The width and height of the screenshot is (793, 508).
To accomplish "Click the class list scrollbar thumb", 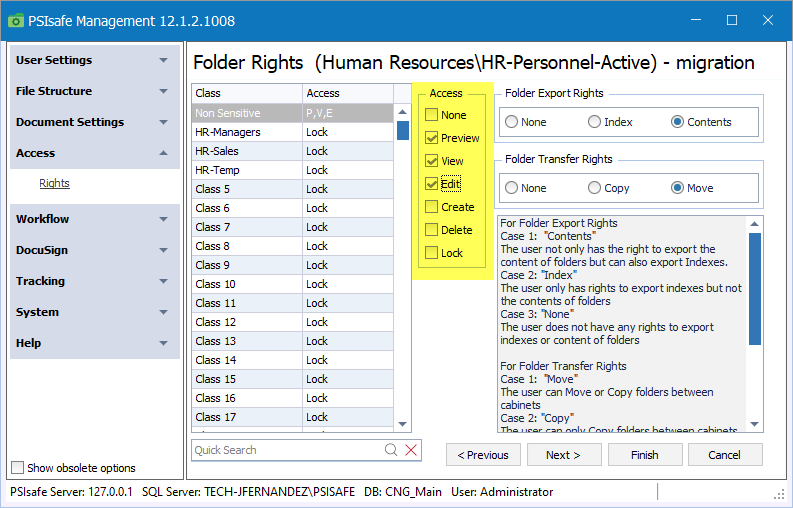I will [403, 130].
